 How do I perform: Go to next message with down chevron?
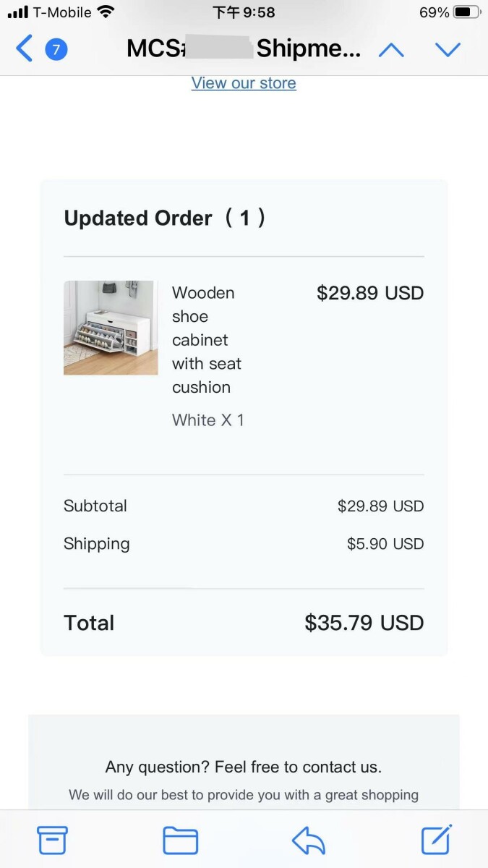click(x=448, y=49)
